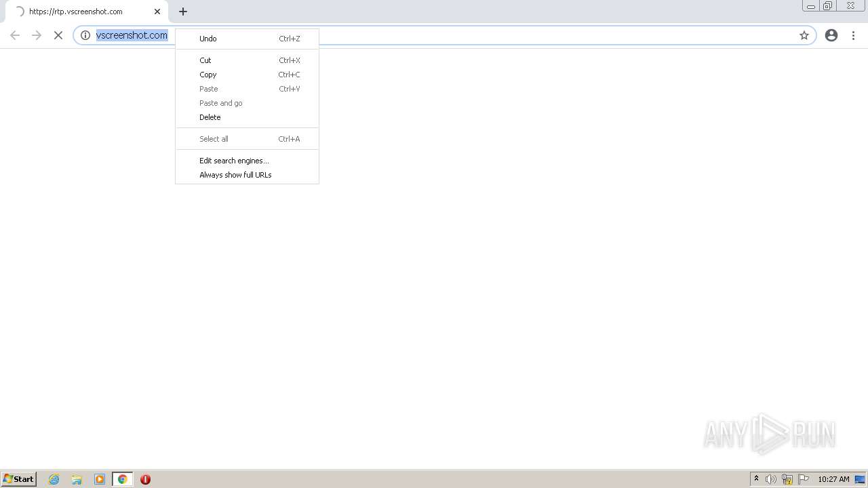Open the red Opera taskbar icon
This screenshot has height=488, width=868.
point(145,479)
